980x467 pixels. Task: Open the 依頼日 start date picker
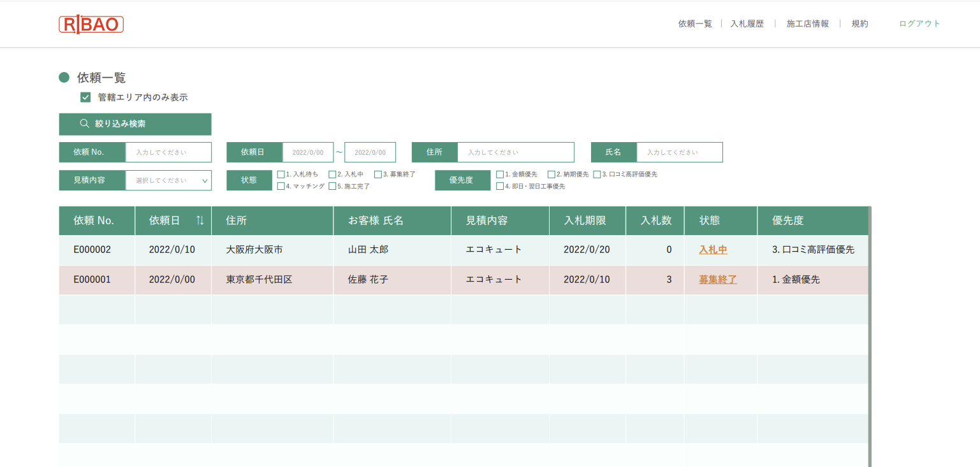[x=308, y=152]
